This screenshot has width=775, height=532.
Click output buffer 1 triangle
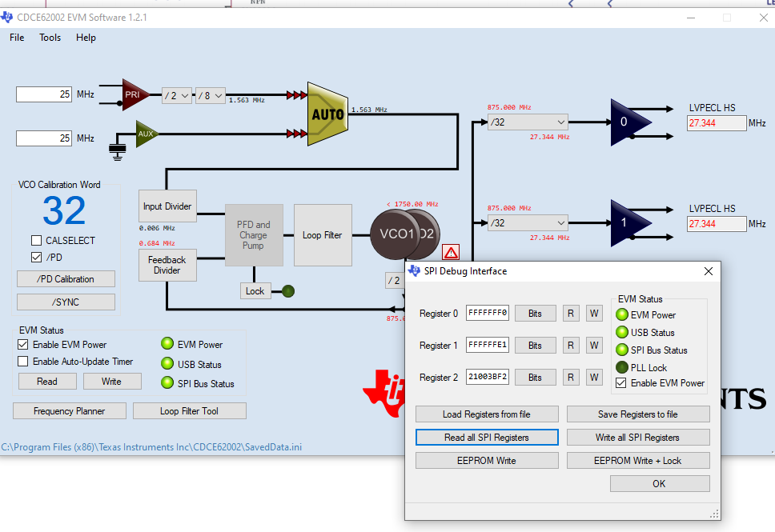(x=630, y=222)
